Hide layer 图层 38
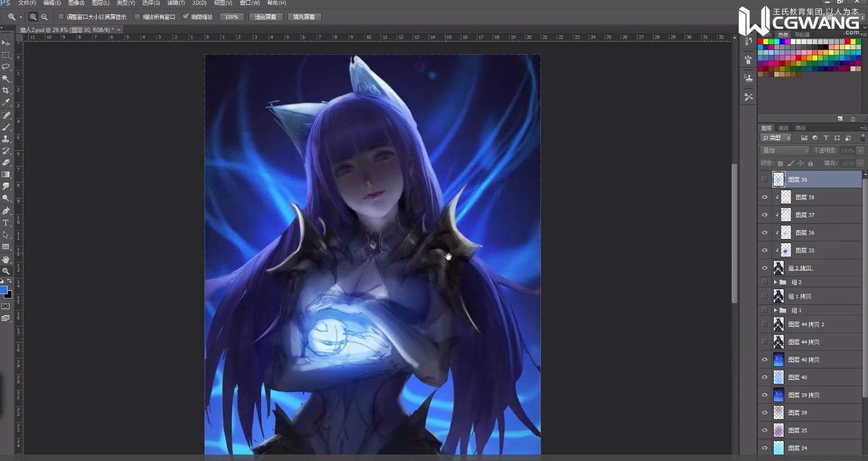 pyautogui.click(x=764, y=197)
